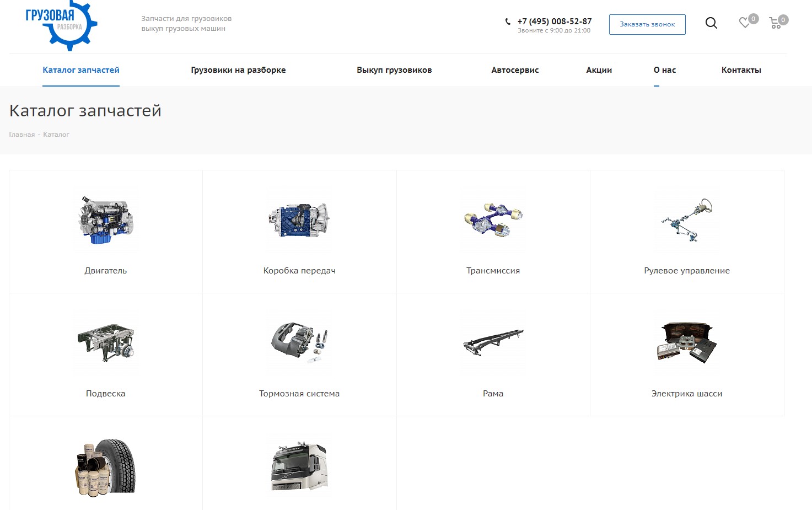The image size is (812, 510).
Task: Open the О нас menu item
Action: coord(665,70)
